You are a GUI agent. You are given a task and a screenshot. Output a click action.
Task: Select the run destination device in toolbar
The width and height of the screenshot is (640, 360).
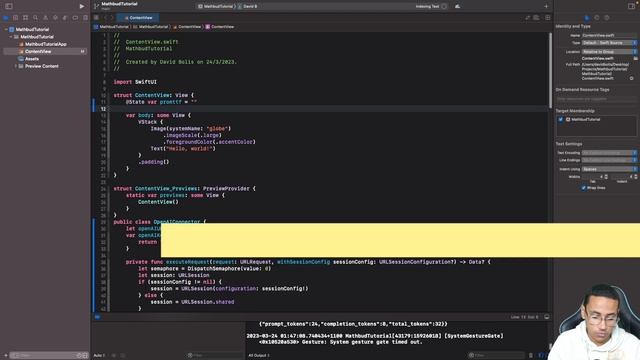coord(248,7)
